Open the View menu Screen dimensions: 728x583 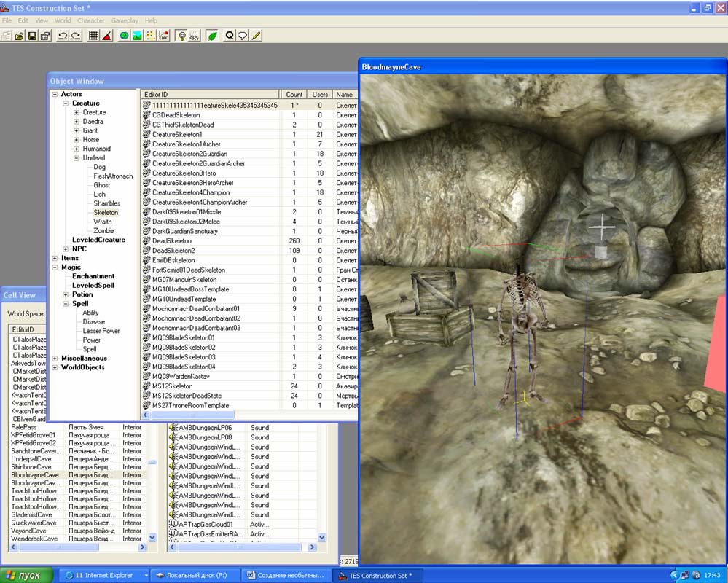[x=42, y=20]
